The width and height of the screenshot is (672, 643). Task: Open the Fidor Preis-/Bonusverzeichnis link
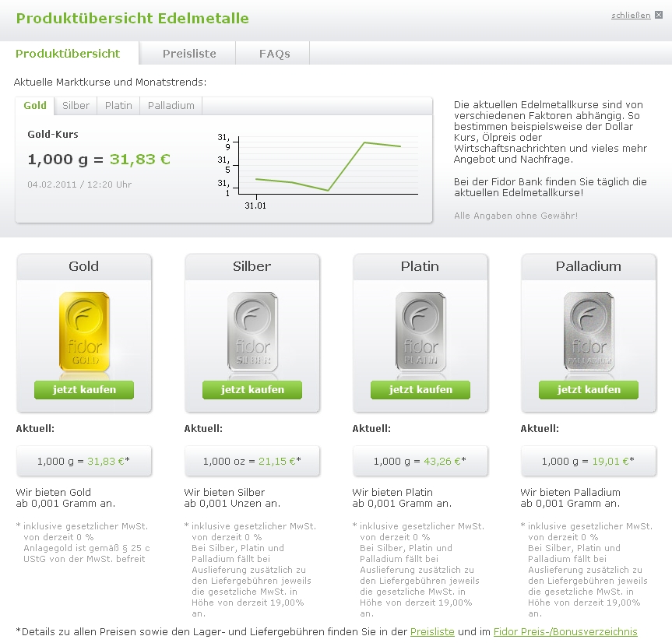[565, 631]
